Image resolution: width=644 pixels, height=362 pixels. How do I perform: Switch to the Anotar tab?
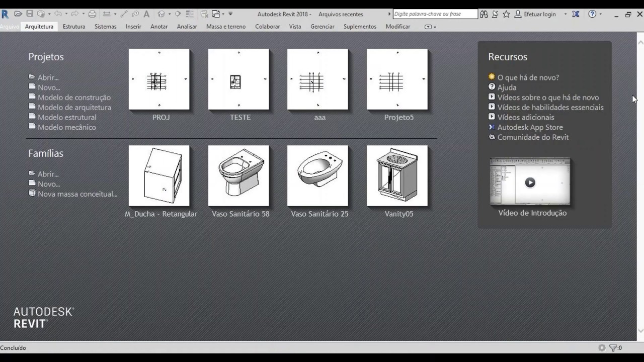[159, 27]
